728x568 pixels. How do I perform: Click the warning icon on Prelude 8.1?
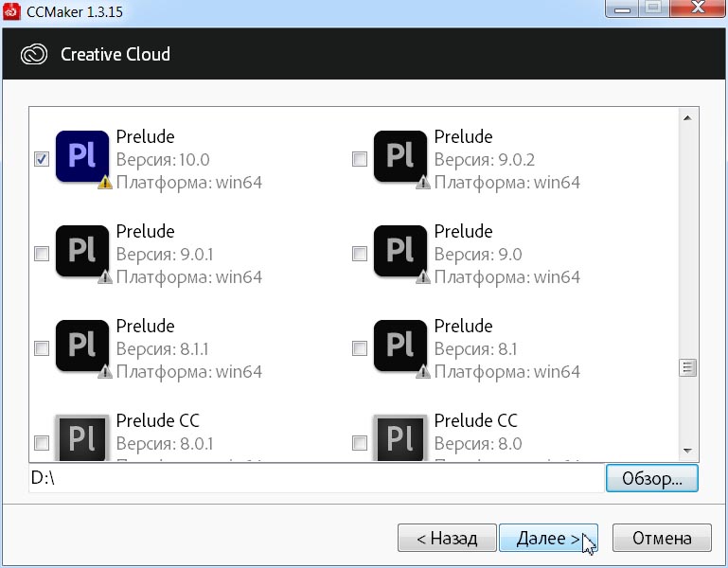pyautogui.click(x=423, y=372)
